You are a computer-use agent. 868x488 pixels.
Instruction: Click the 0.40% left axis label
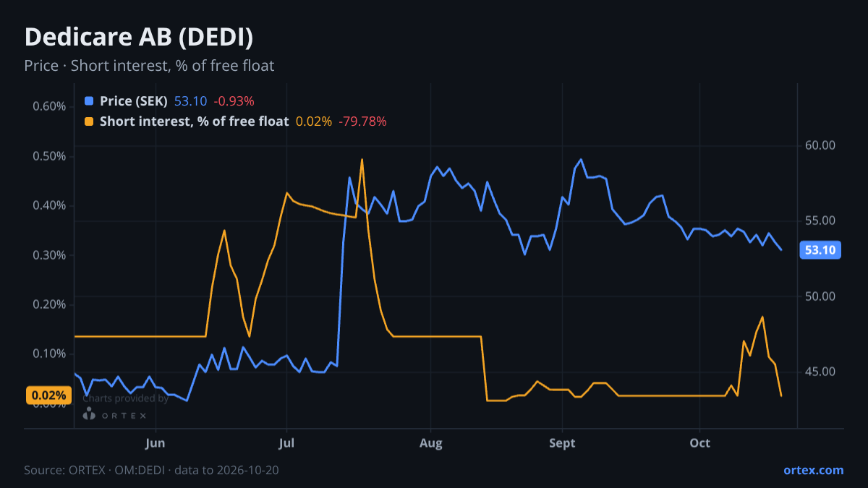point(49,205)
